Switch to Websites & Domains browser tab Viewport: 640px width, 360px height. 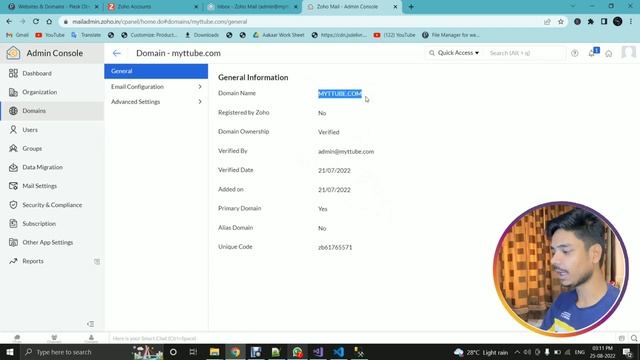(53, 7)
